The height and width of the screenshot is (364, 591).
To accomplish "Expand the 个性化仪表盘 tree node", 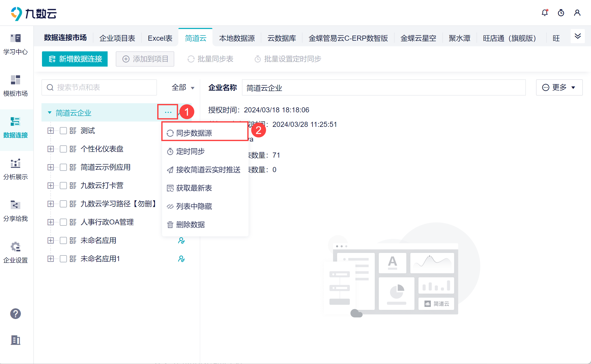I will point(51,149).
